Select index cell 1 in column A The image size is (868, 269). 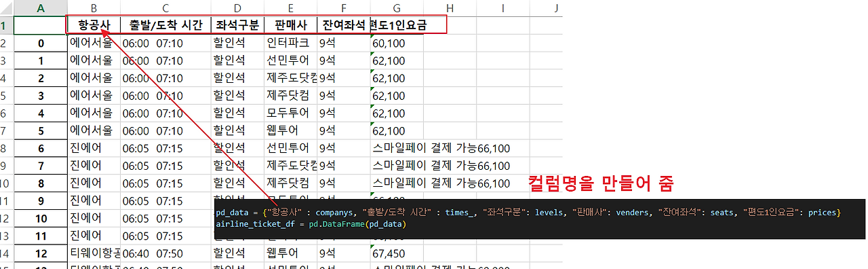pyautogui.click(x=40, y=60)
